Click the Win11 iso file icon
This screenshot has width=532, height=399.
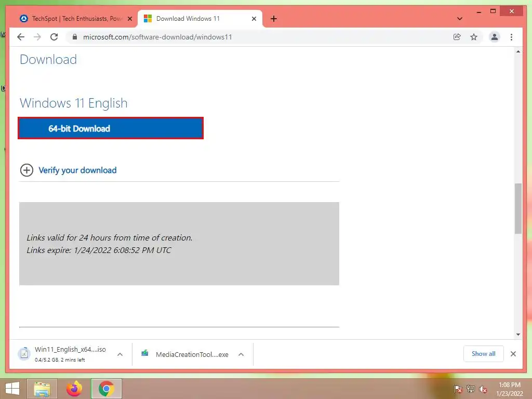click(24, 354)
